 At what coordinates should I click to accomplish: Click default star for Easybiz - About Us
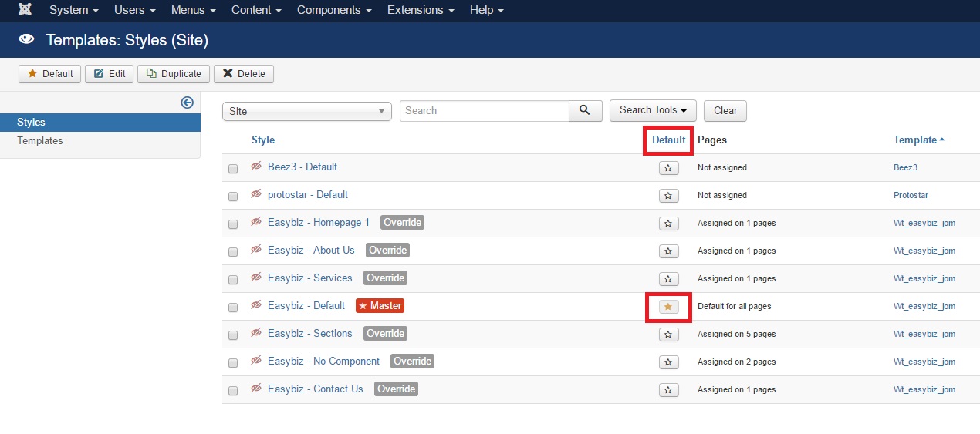[x=669, y=251]
